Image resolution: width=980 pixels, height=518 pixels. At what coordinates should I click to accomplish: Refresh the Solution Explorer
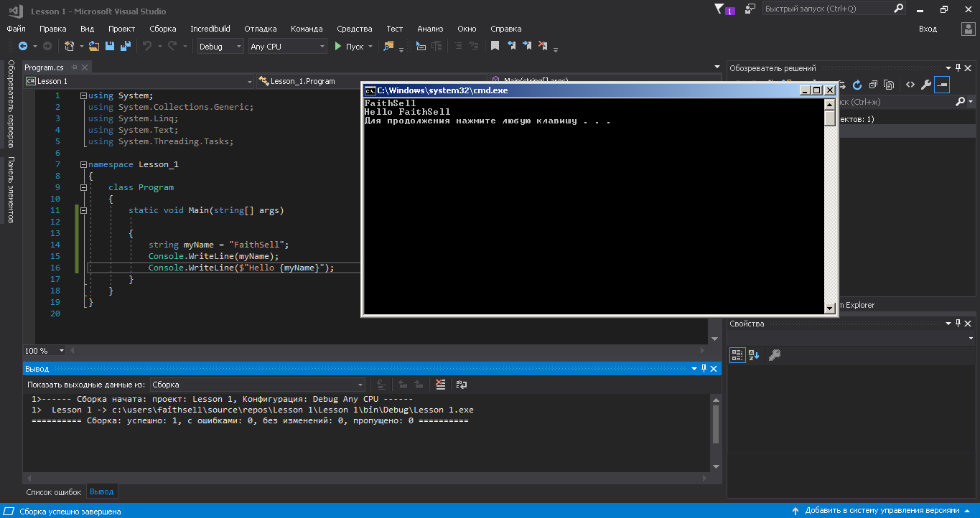(x=857, y=85)
